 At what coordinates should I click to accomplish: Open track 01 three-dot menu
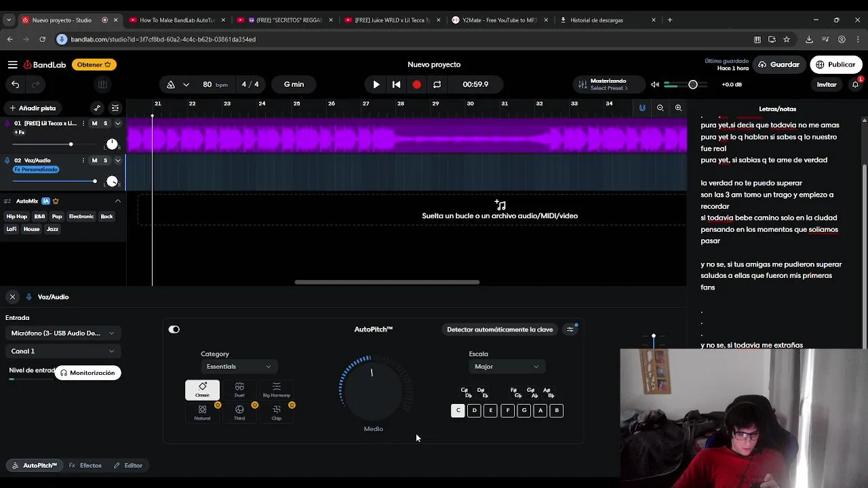83,123
